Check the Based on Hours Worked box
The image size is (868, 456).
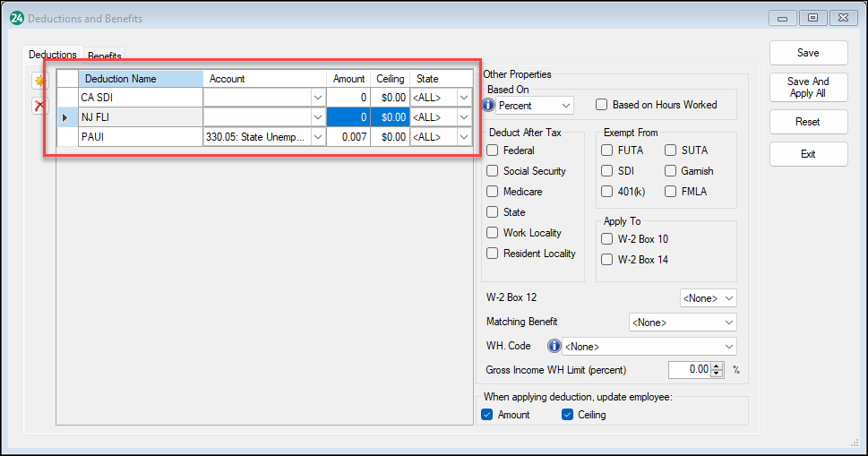pyautogui.click(x=602, y=105)
